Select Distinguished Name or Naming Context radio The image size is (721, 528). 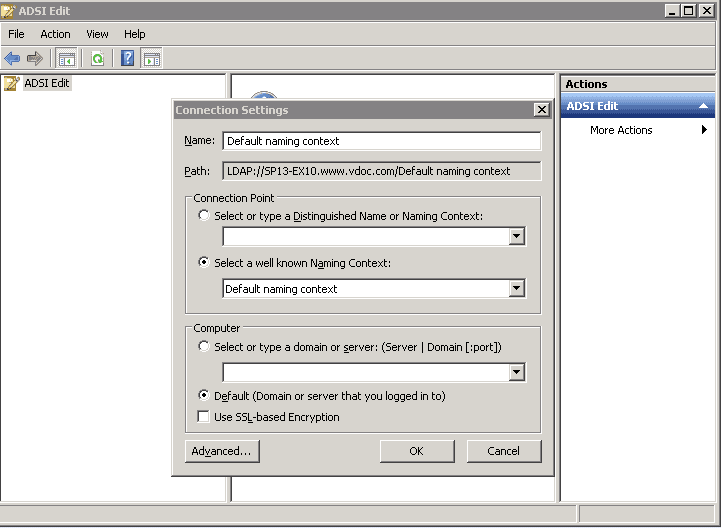pos(204,215)
